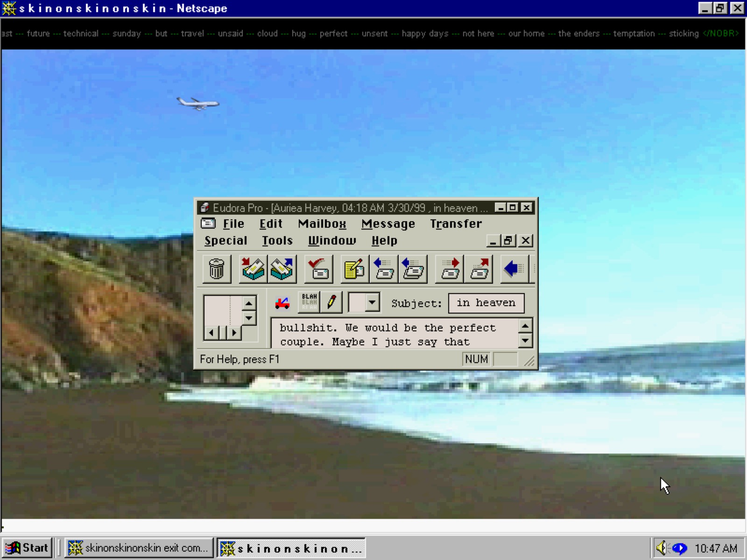Image resolution: width=747 pixels, height=560 pixels.
Task: Click the Reply icon with single envelope
Action: point(384,269)
